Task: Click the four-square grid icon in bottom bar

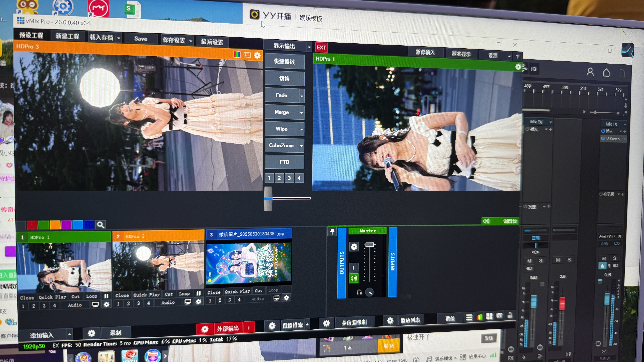Action: (x=489, y=316)
